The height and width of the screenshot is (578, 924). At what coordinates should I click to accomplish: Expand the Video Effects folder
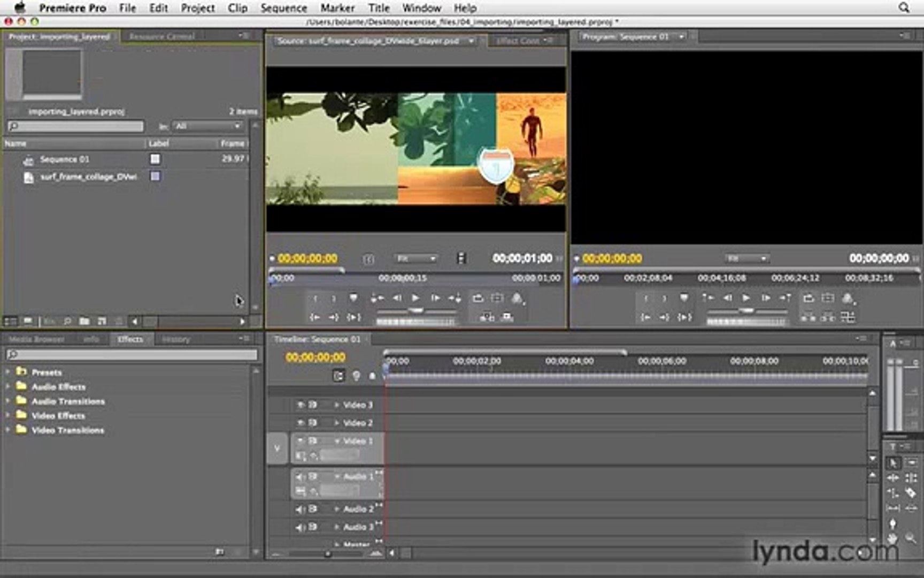8,415
